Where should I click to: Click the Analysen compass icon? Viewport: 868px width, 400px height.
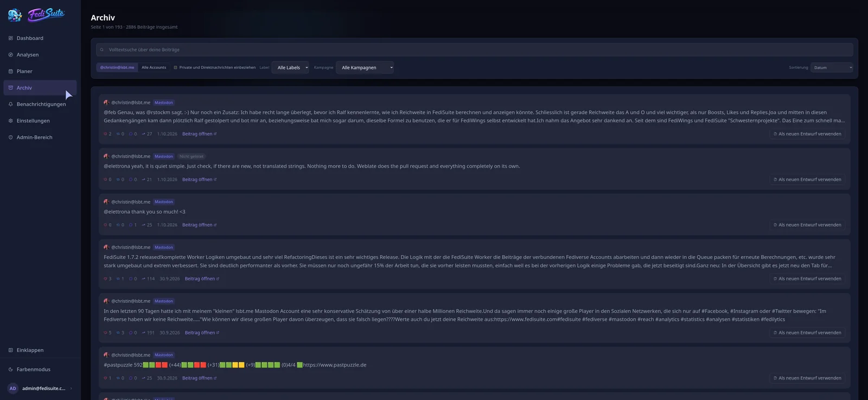11,55
